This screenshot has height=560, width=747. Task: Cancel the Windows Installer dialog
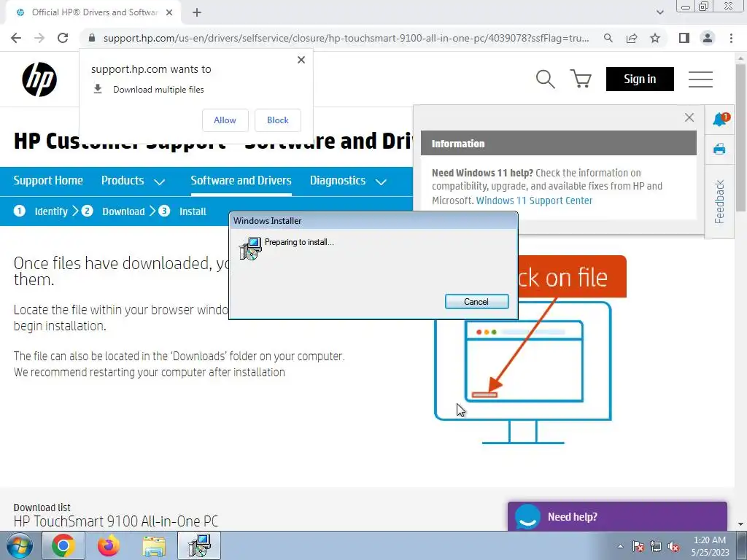(476, 301)
